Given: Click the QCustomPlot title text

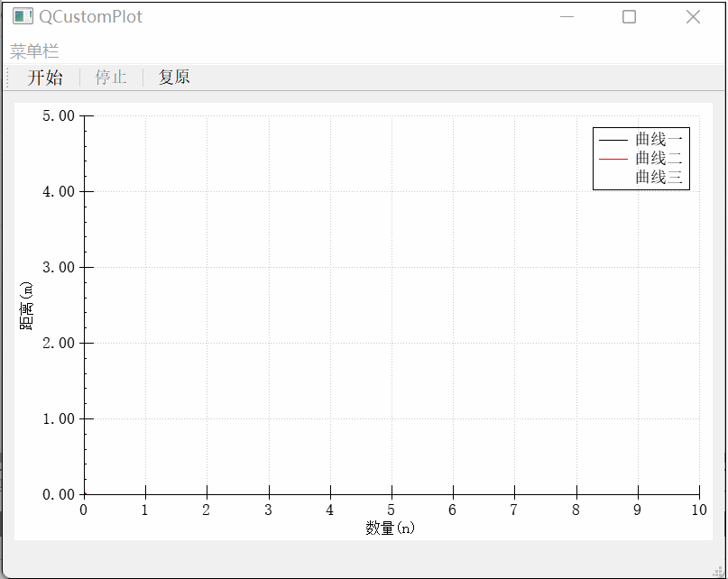Looking at the screenshot, I should click(x=90, y=17).
